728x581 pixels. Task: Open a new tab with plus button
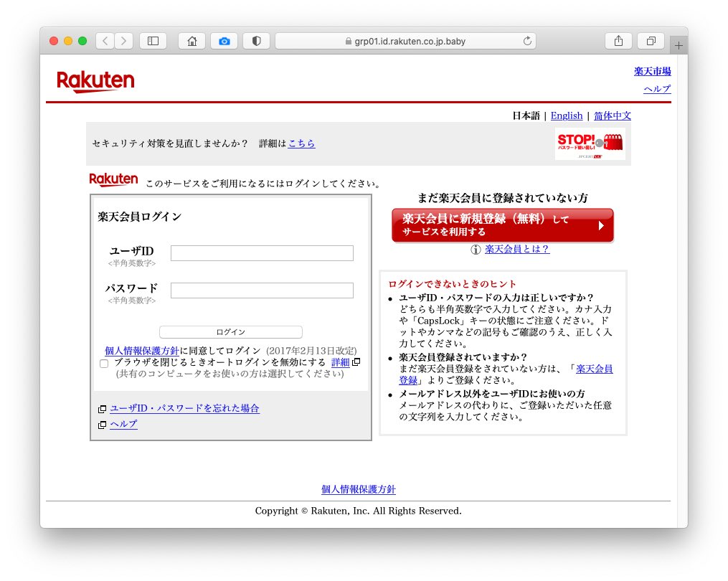pos(679,45)
